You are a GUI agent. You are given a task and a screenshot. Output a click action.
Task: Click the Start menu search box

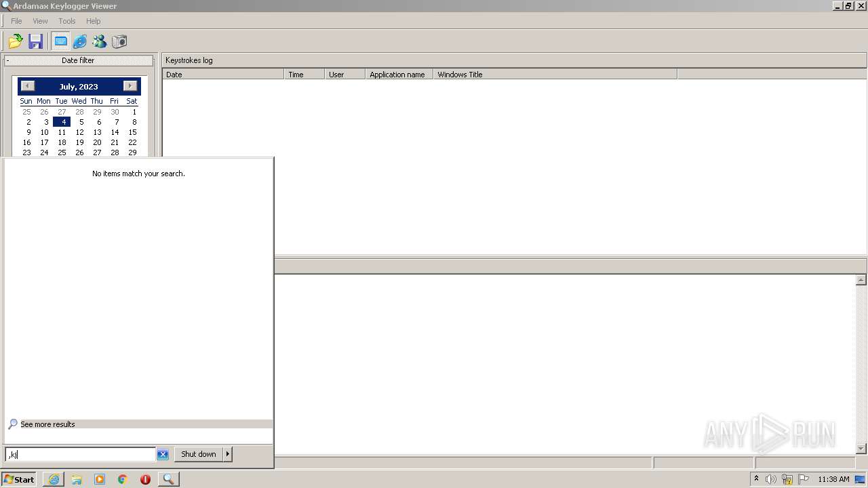(80, 454)
